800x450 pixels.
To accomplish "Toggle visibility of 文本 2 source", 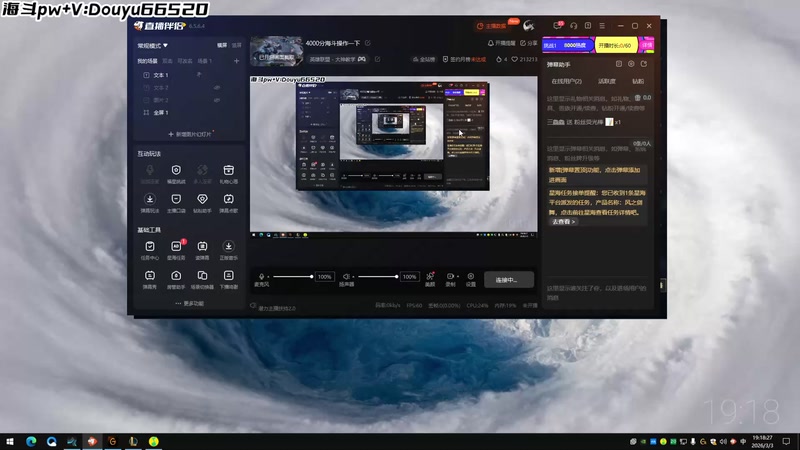I will 217,87.
